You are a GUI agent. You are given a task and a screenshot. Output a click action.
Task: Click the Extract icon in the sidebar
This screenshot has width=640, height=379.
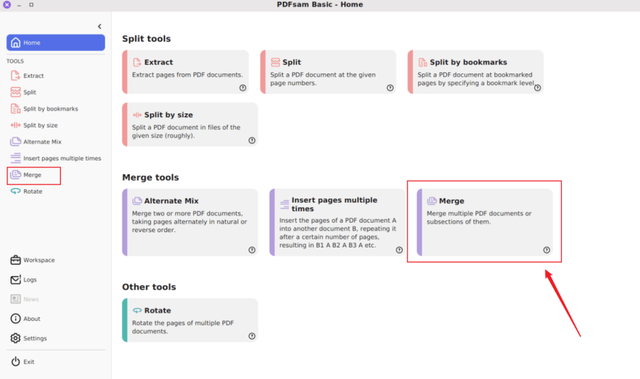pyautogui.click(x=15, y=75)
